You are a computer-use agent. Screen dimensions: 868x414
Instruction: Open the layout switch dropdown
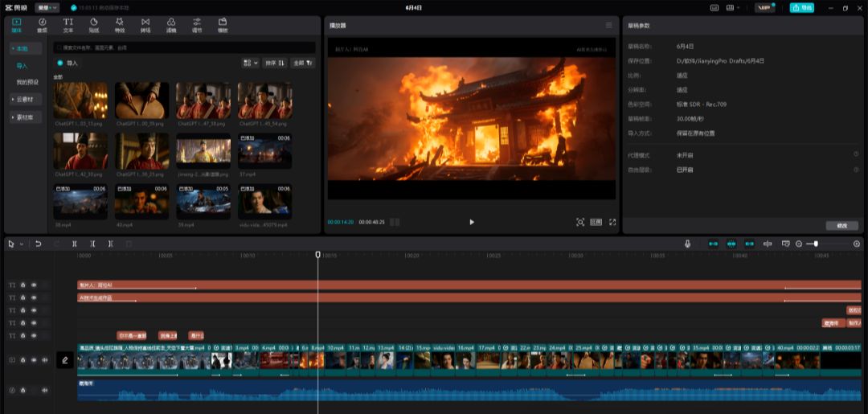[732, 8]
